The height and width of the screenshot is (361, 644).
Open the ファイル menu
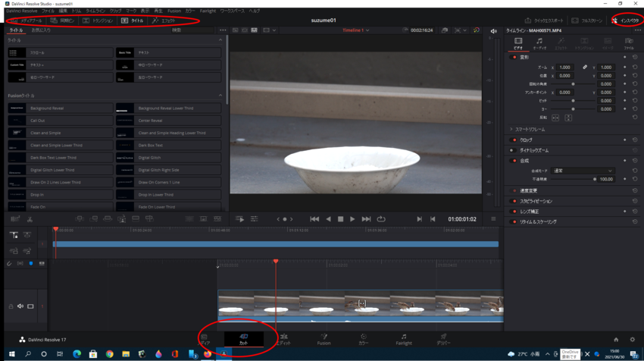[x=48, y=11]
